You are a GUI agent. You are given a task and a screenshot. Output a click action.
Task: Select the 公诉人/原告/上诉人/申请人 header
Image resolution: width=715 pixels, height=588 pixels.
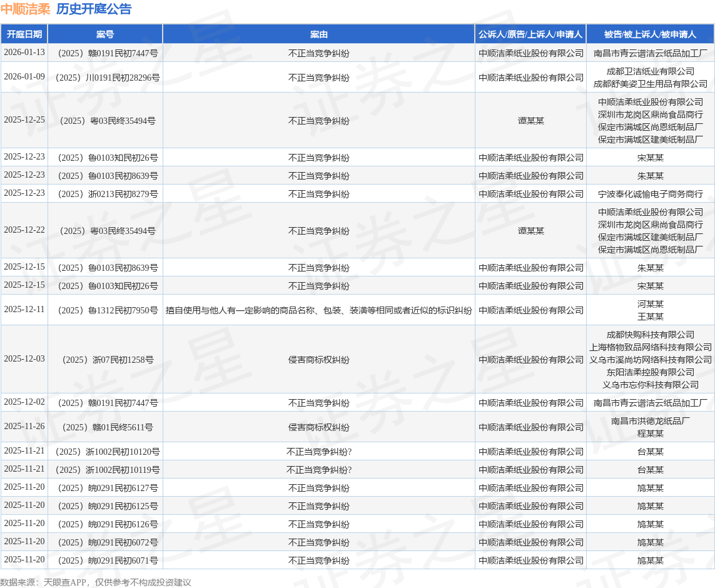coord(530,34)
